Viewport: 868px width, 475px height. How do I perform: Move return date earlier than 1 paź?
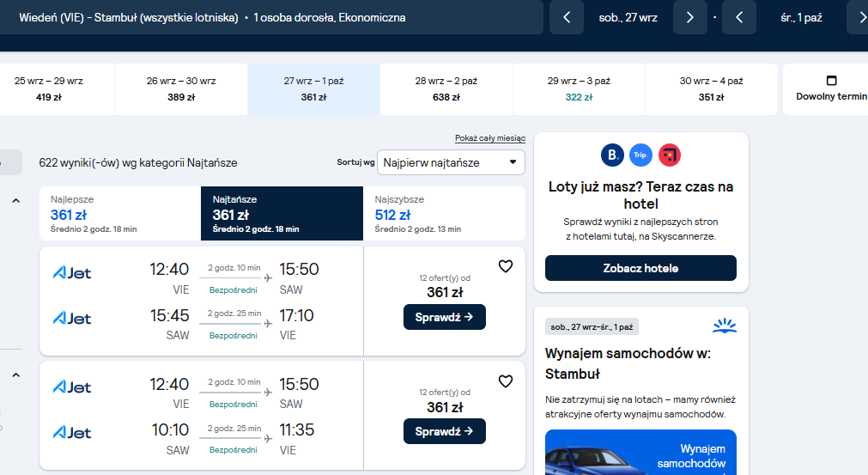tap(739, 17)
